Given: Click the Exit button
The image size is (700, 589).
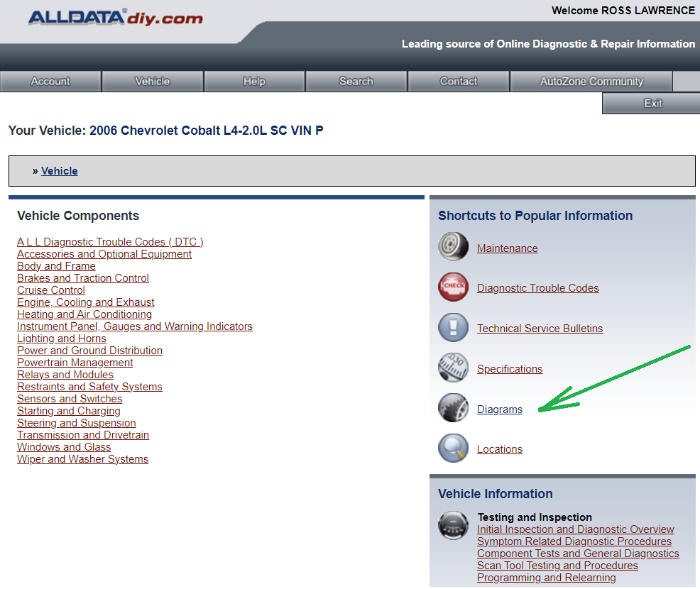Looking at the screenshot, I should click(x=652, y=103).
